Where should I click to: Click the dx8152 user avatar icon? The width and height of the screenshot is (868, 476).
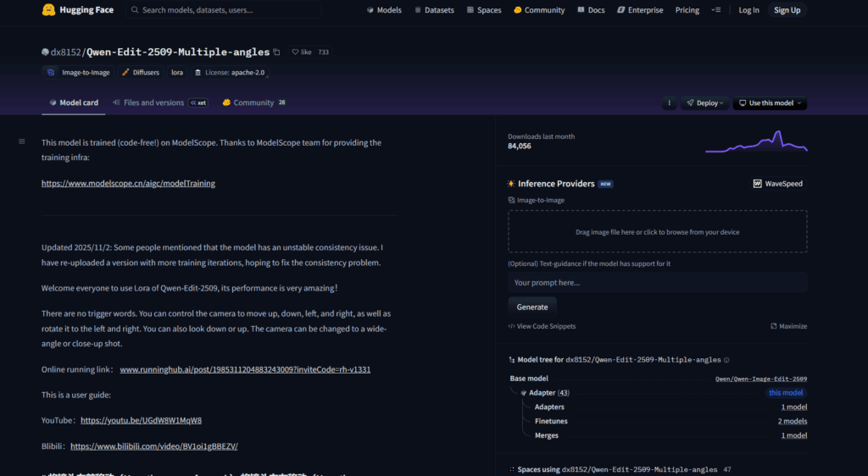pos(46,52)
